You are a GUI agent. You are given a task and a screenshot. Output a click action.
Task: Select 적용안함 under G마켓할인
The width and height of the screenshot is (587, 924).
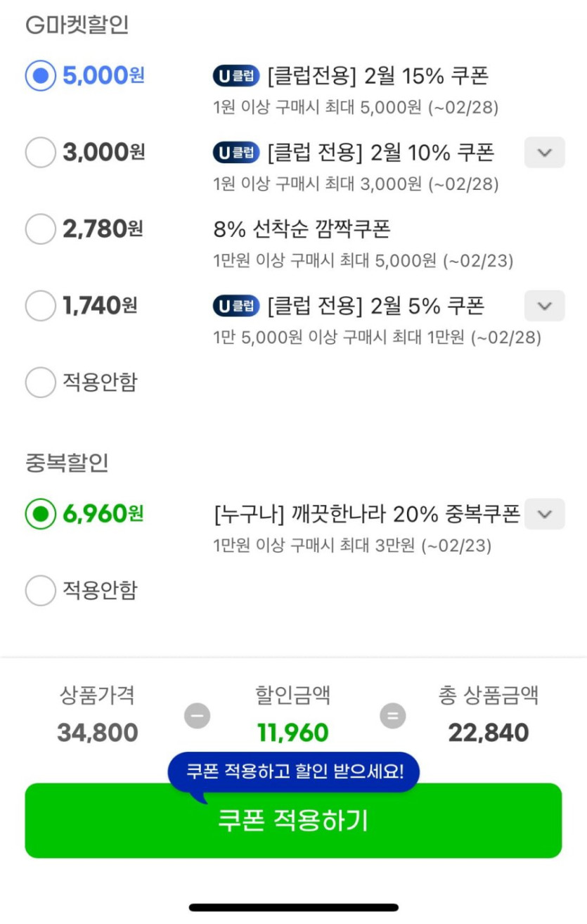(x=40, y=383)
